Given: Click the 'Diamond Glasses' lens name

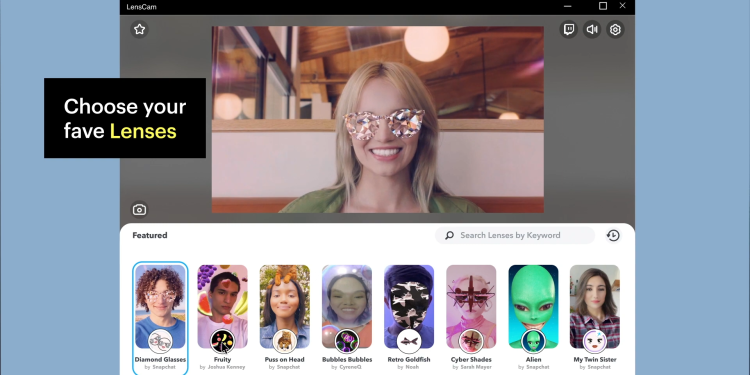Looking at the screenshot, I should coord(160,359).
